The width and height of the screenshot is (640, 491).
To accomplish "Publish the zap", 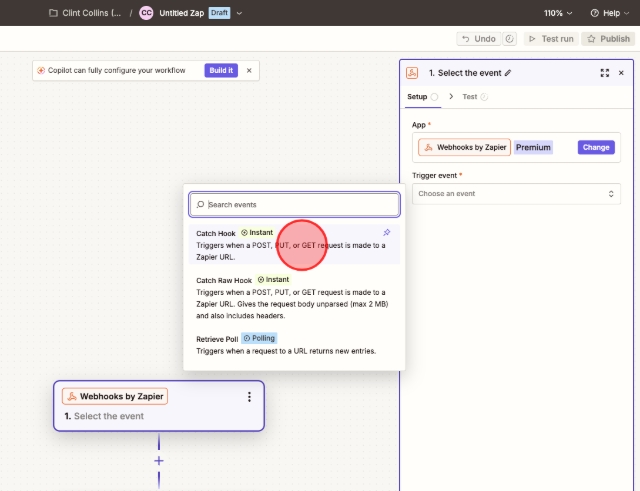I will coord(608,39).
